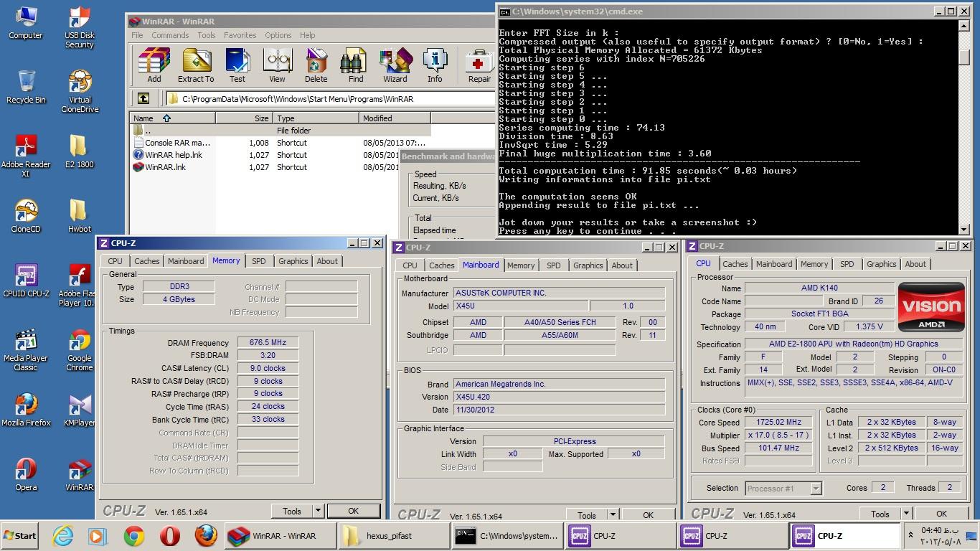The width and height of the screenshot is (980, 551).
Task: Open the Hwbot folder on desktop
Action: (79, 216)
